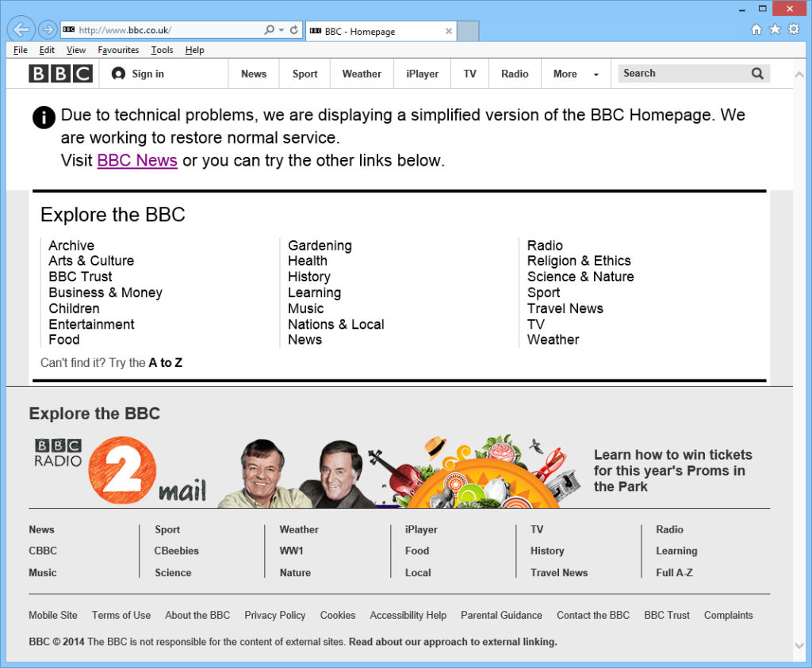Open TV in the top navigation
The height and width of the screenshot is (668, 812).
[469, 74]
